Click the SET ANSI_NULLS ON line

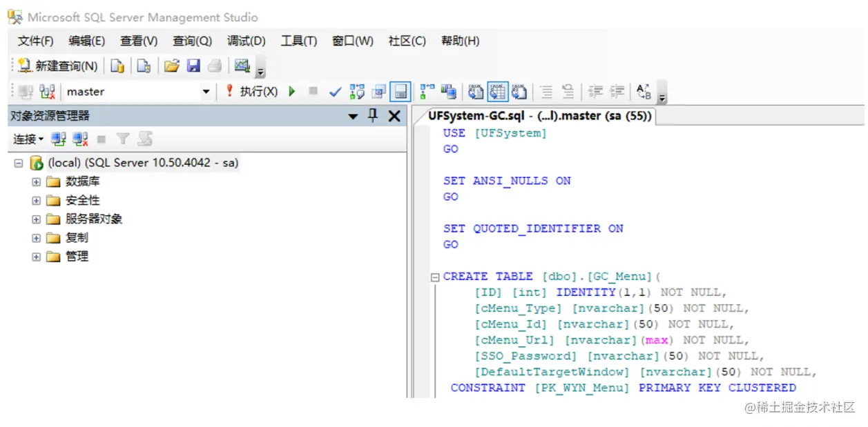point(507,181)
